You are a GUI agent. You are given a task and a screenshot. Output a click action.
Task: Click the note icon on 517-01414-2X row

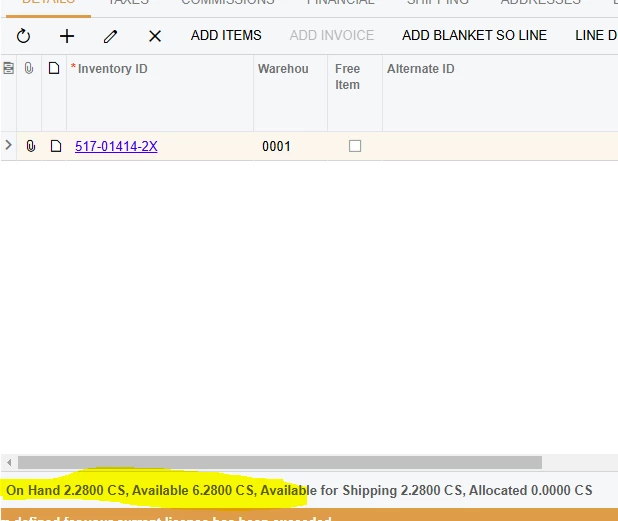pos(56,146)
